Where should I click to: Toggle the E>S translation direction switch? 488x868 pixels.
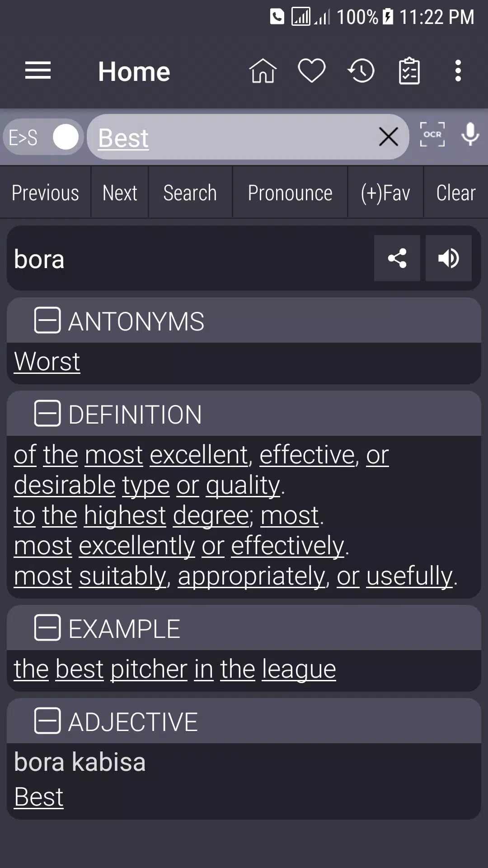[x=43, y=137]
